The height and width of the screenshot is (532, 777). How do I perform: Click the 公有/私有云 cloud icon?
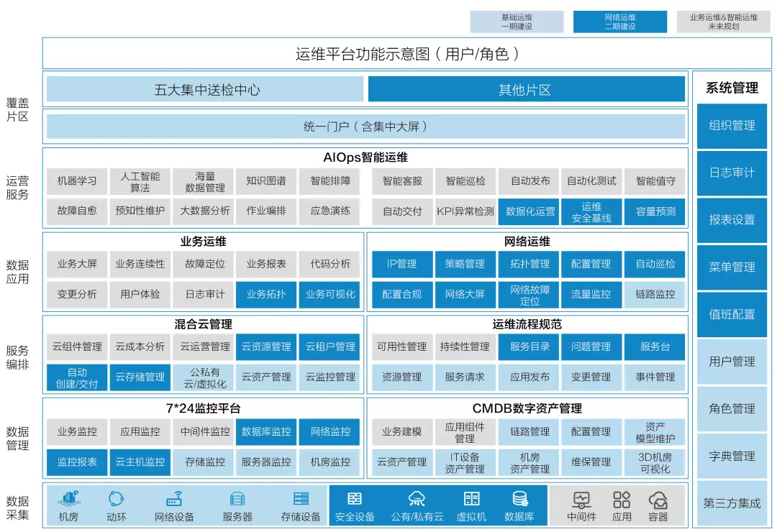point(417,499)
